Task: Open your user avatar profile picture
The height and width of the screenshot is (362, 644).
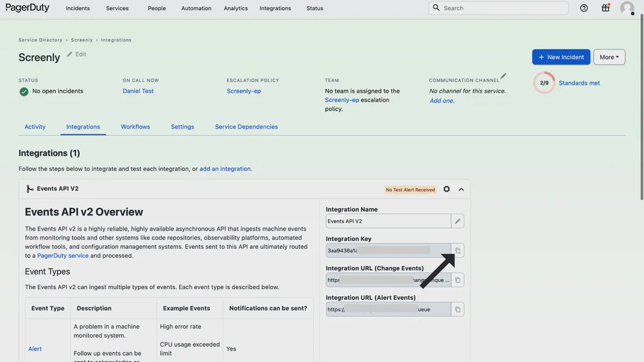Action: tap(626, 8)
